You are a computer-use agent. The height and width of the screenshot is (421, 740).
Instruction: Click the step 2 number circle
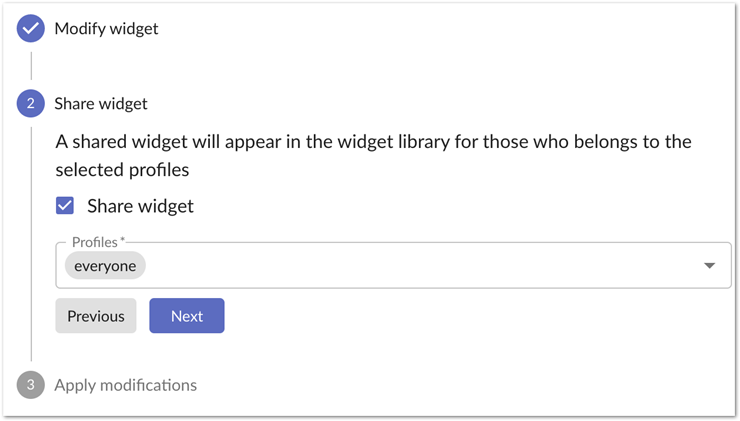[x=31, y=103]
